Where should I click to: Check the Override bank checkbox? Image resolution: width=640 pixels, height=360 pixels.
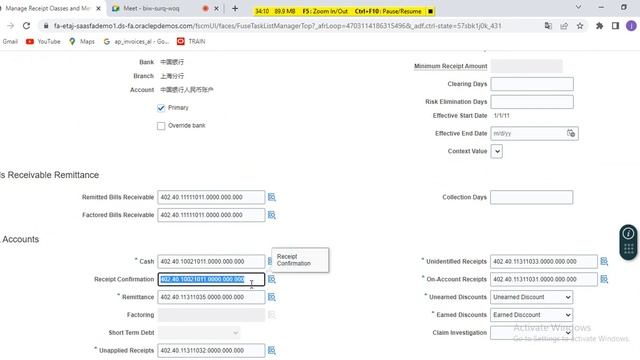161,126
